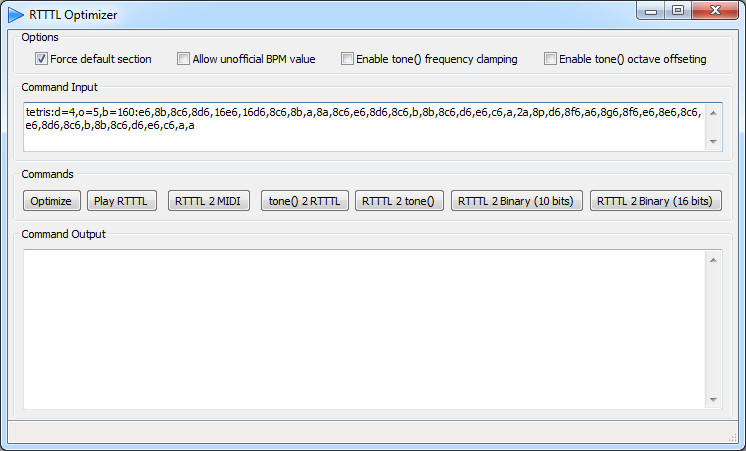Screen dimensions: 746x451
Task: Click the Play RTTTL button
Action: tap(122, 201)
